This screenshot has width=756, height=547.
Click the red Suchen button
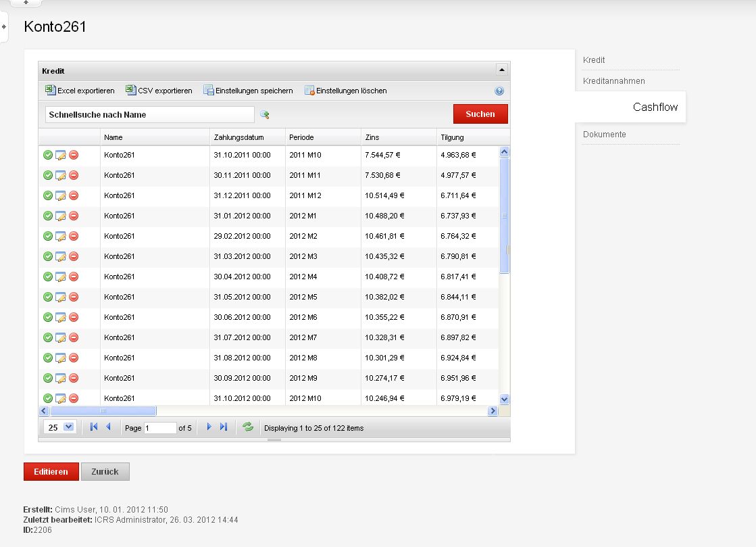[x=480, y=114]
